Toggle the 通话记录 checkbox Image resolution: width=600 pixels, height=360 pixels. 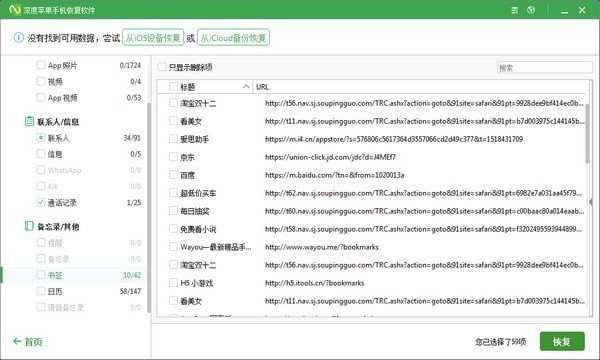coord(41,202)
